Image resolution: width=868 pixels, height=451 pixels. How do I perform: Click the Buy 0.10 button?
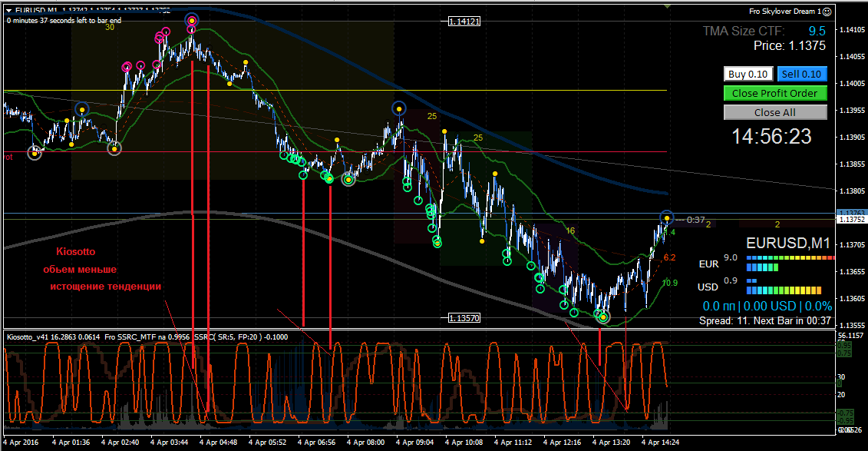(x=748, y=75)
